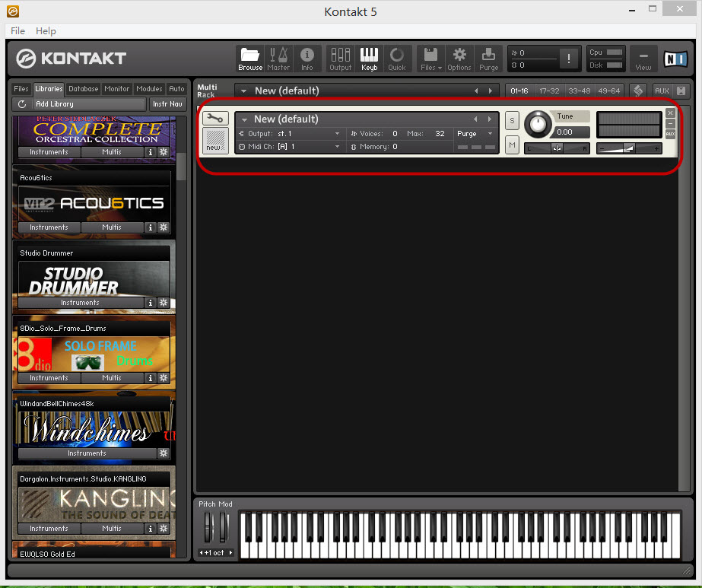Viewport: 702px width, 588px height.
Task: Click the Kontakt logo
Action: 71,59
